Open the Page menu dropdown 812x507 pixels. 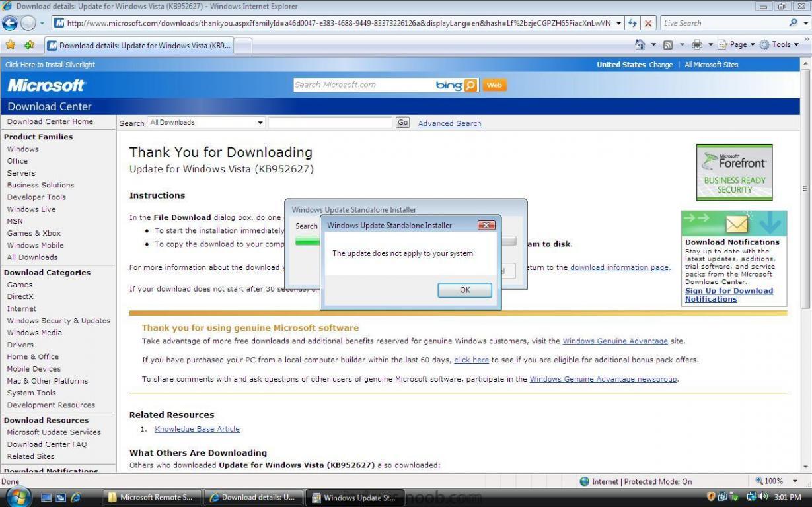point(737,45)
